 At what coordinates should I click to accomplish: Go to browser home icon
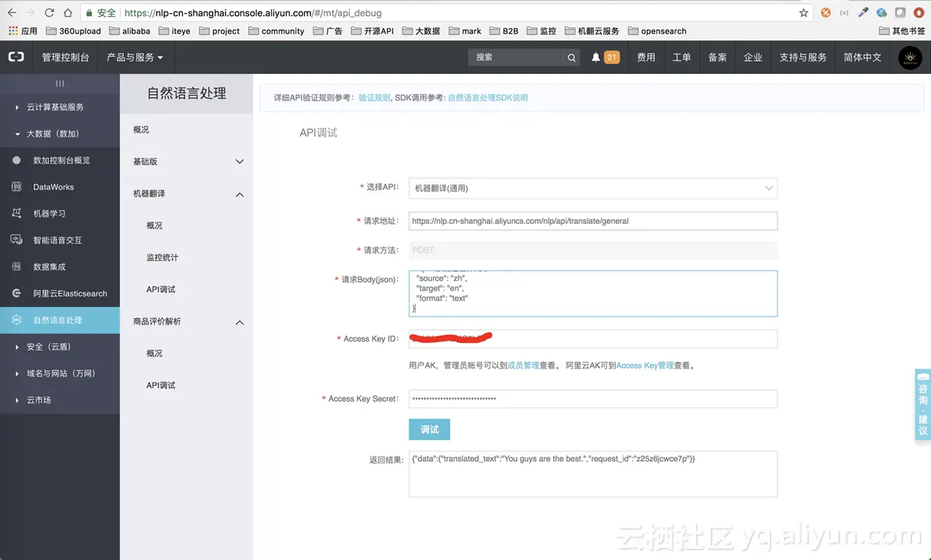click(68, 12)
